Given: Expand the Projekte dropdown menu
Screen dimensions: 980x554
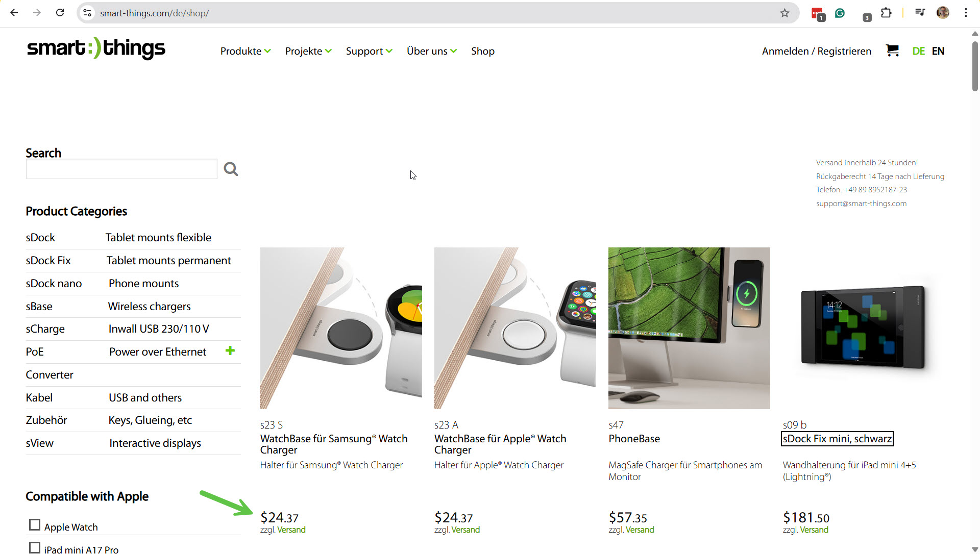Looking at the screenshot, I should point(308,51).
